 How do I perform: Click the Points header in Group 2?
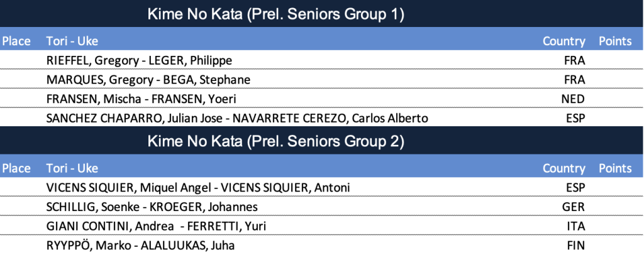tap(615, 168)
